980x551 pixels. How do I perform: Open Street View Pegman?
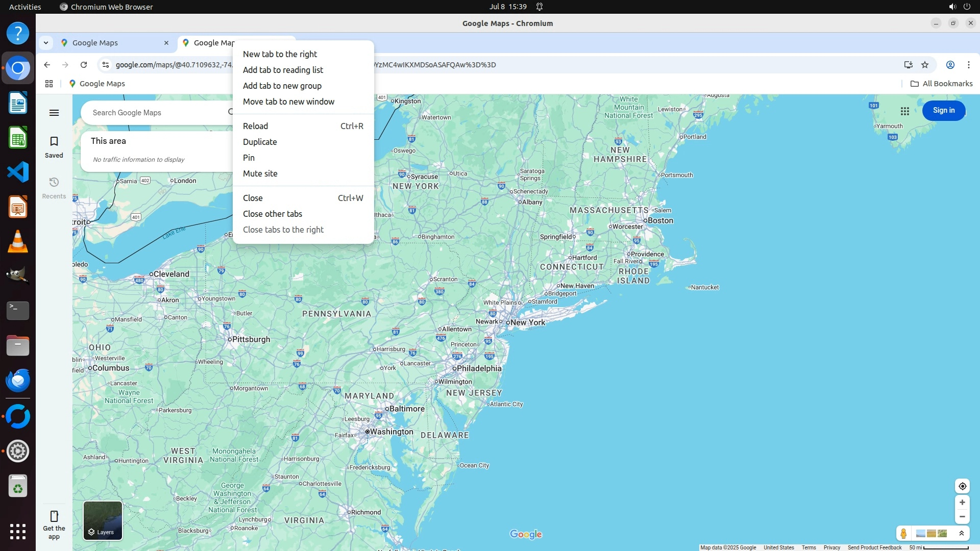click(903, 534)
